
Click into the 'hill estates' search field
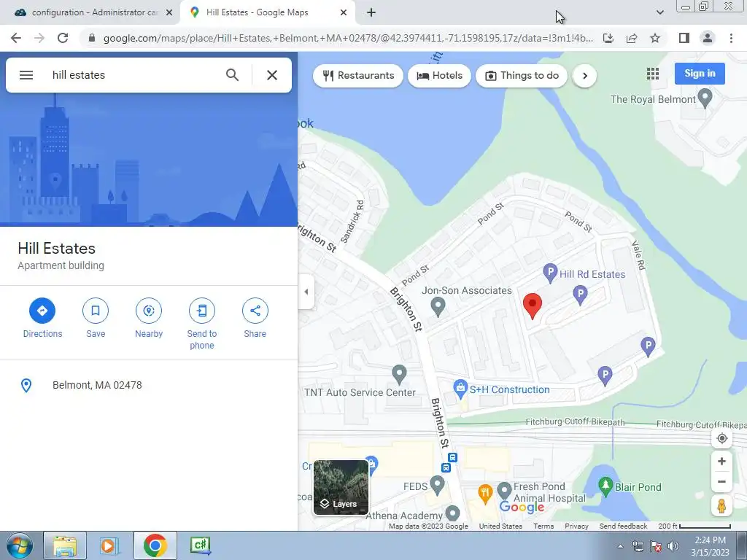tap(133, 75)
